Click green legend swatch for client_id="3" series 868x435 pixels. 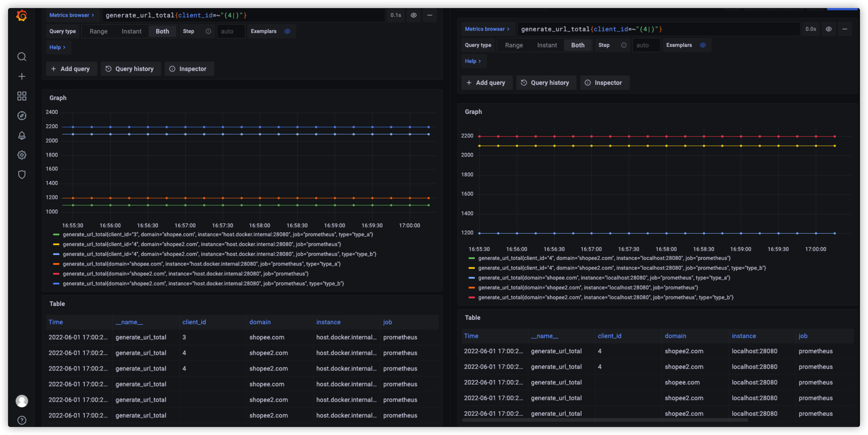tap(56, 235)
